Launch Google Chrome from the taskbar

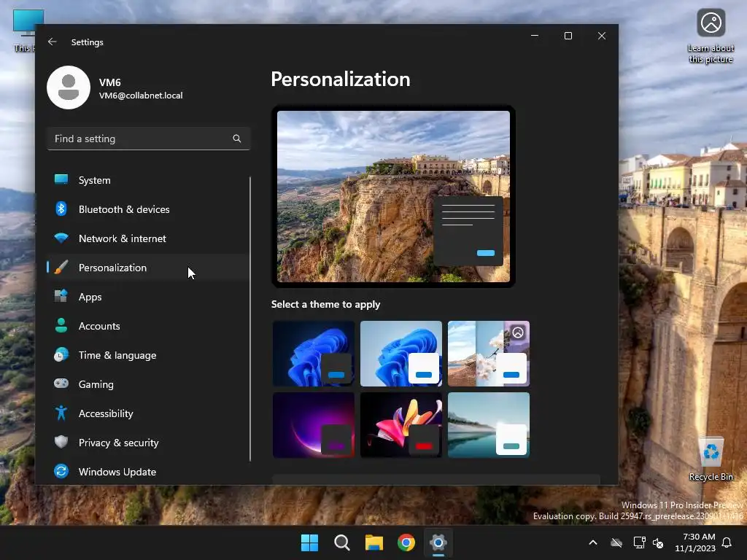406,542
